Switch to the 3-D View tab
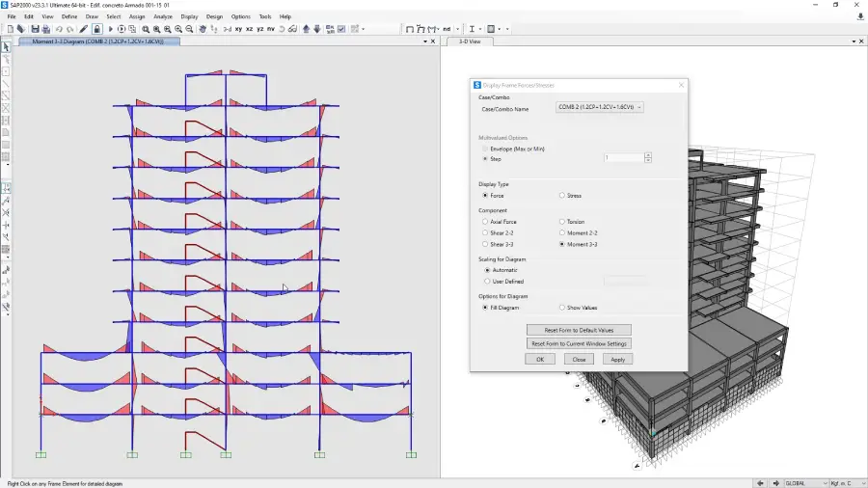 tap(470, 41)
